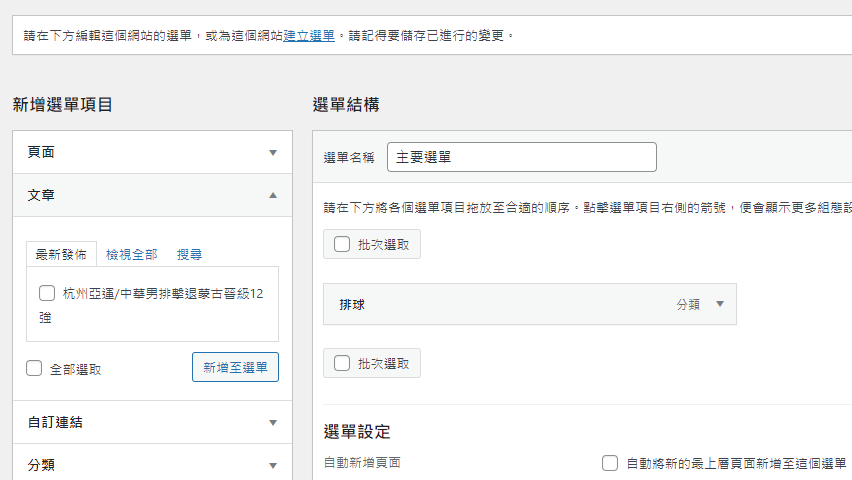Toggle the 批次選取 checkbox above the 排球 item
The width and height of the screenshot is (852, 480).
[x=342, y=244]
